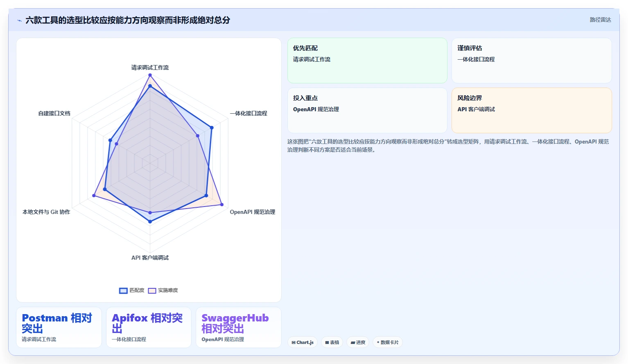Click the Chart.js tag chip
628x364 pixels.
(x=303, y=342)
